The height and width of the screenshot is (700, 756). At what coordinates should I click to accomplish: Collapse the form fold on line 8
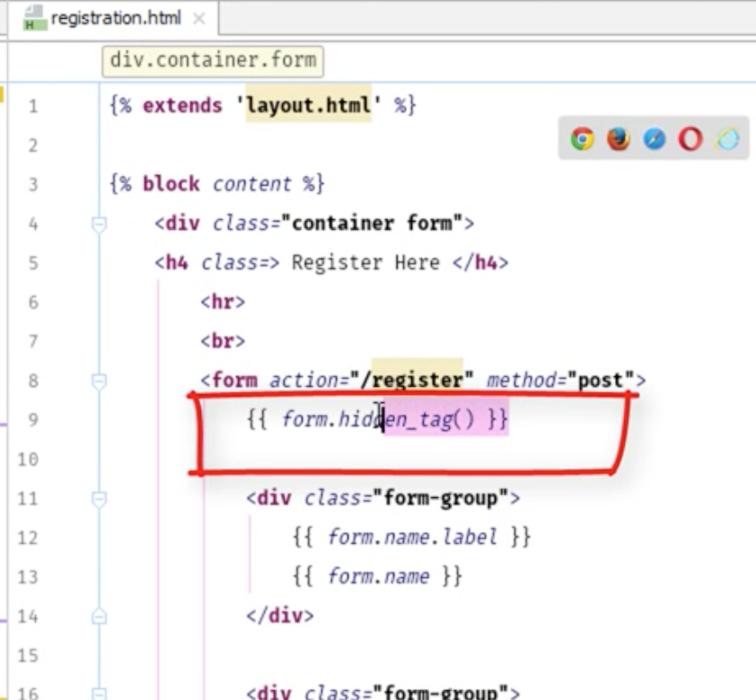[x=99, y=381]
